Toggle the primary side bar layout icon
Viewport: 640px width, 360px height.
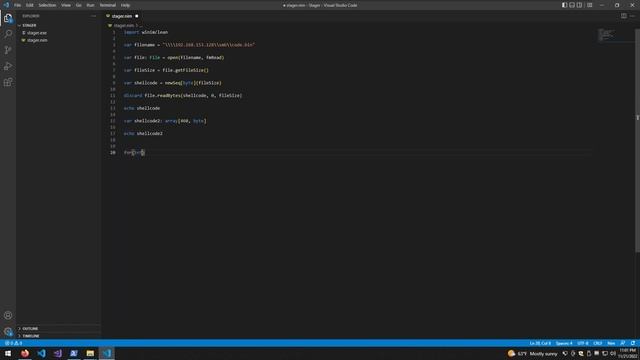click(564, 5)
